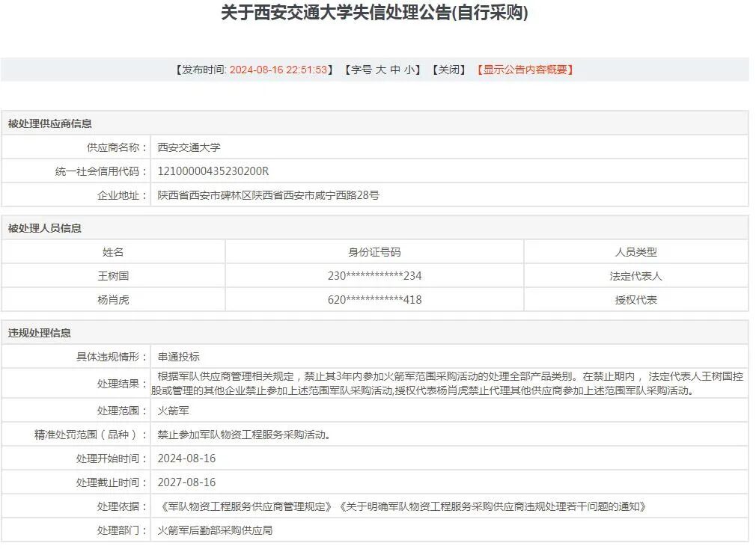756x549 pixels.
Task: Click the 处理范围 label
Action: pyautogui.click(x=122, y=411)
